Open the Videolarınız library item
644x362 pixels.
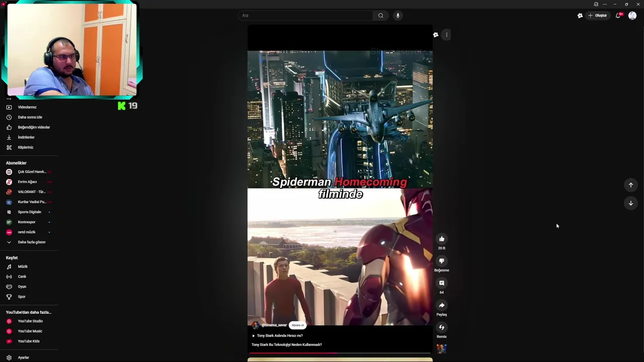coord(27,107)
